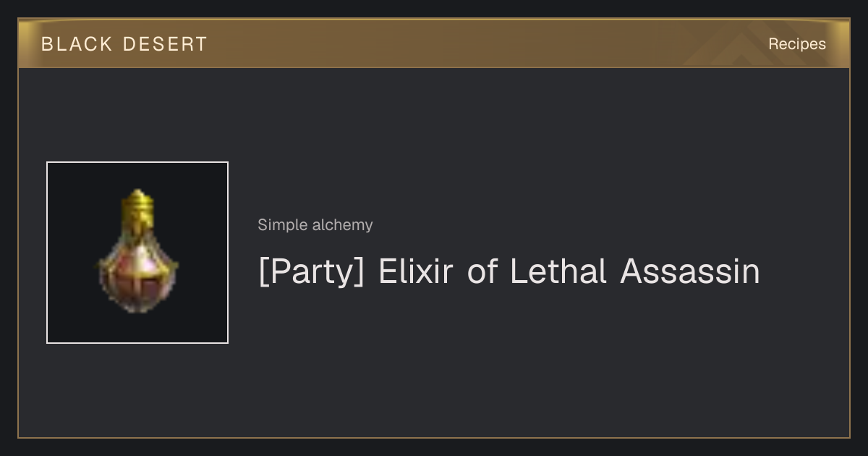Click the elixir potion bottle icon
Screen dimensions: 868x456
click(137, 251)
